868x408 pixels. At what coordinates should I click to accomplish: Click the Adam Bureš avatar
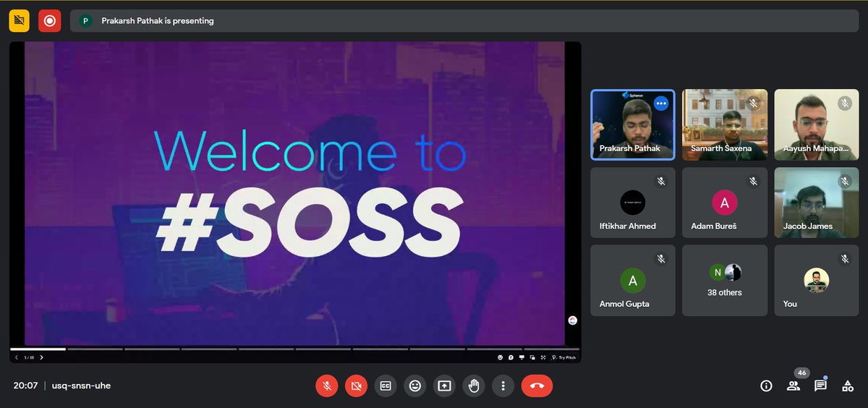point(725,203)
